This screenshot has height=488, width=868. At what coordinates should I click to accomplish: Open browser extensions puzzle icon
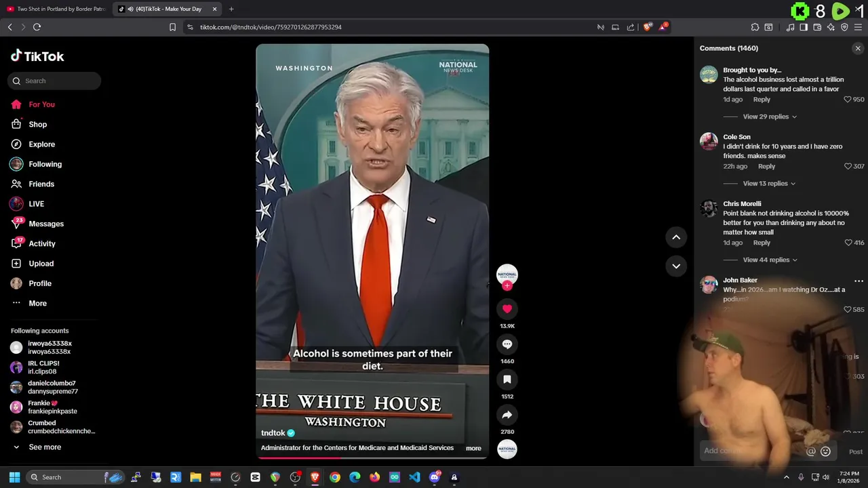tap(755, 27)
